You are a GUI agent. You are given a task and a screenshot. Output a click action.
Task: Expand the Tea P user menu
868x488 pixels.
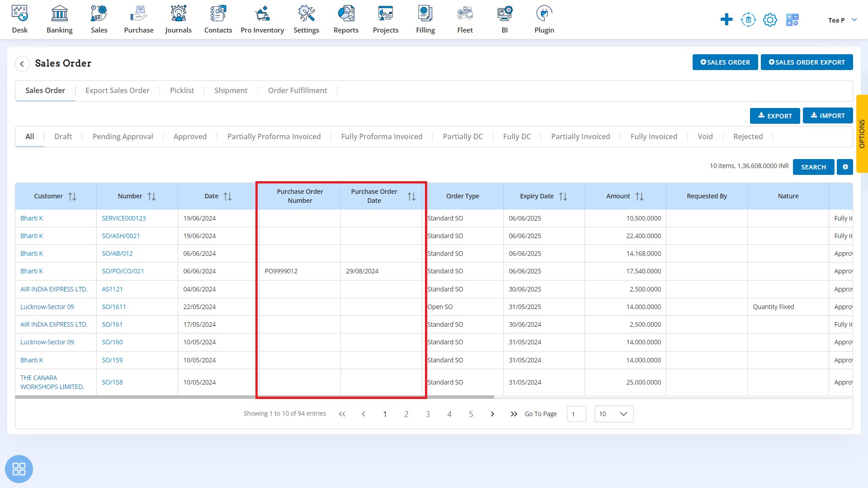[842, 20]
